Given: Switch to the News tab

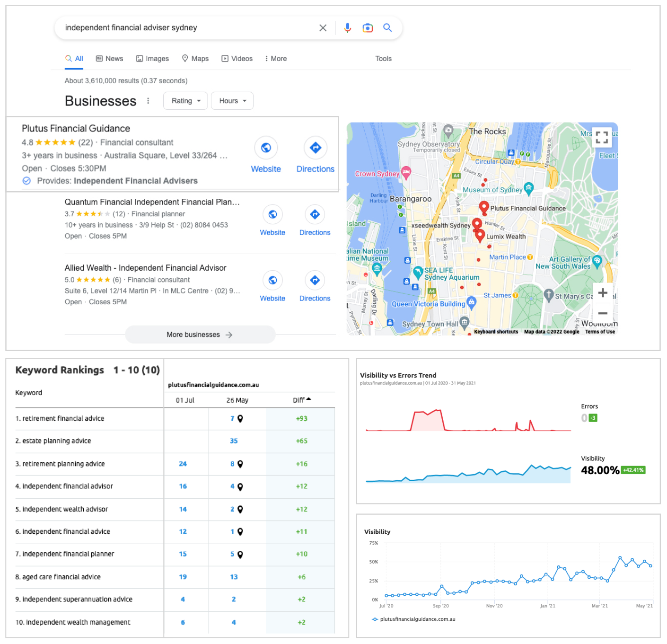Looking at the screenshot, I should click(x=109, y=58).
